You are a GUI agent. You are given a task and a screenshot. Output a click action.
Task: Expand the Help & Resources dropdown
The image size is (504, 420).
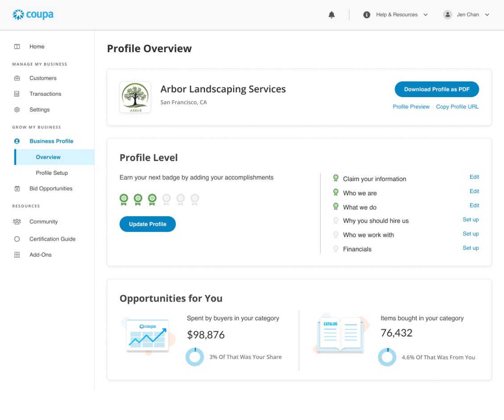[396, 15]
